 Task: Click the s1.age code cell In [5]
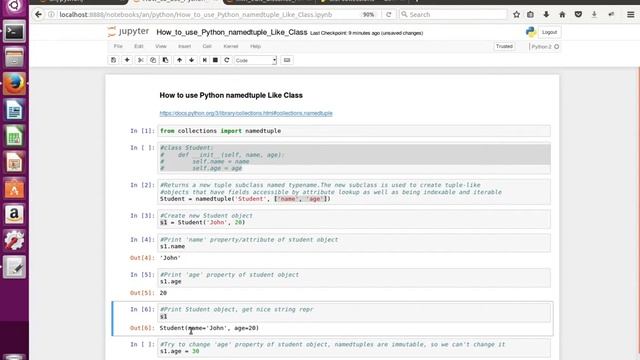click(x=354, y=278)
